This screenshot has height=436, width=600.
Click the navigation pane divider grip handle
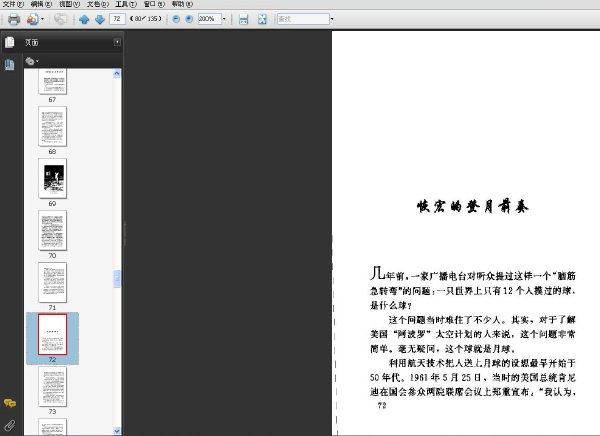pyautogui.click(x=124, y=233)
